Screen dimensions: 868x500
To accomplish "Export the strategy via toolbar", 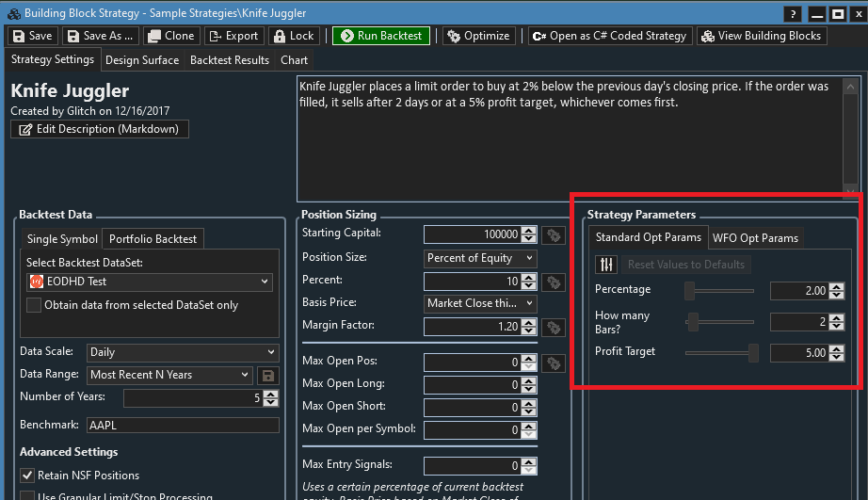I will (233, 36).
